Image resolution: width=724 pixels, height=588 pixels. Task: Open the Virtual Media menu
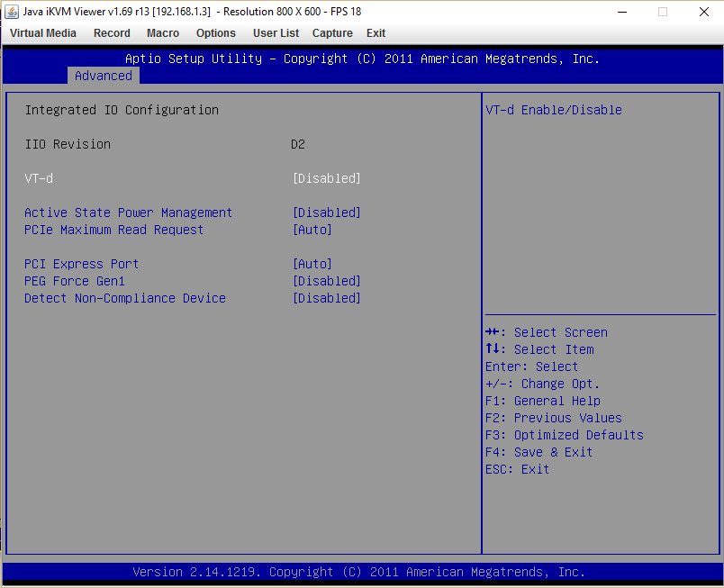pos(43,33)
